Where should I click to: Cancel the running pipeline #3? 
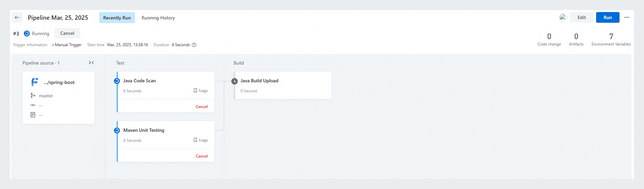(x=67, y=33)
